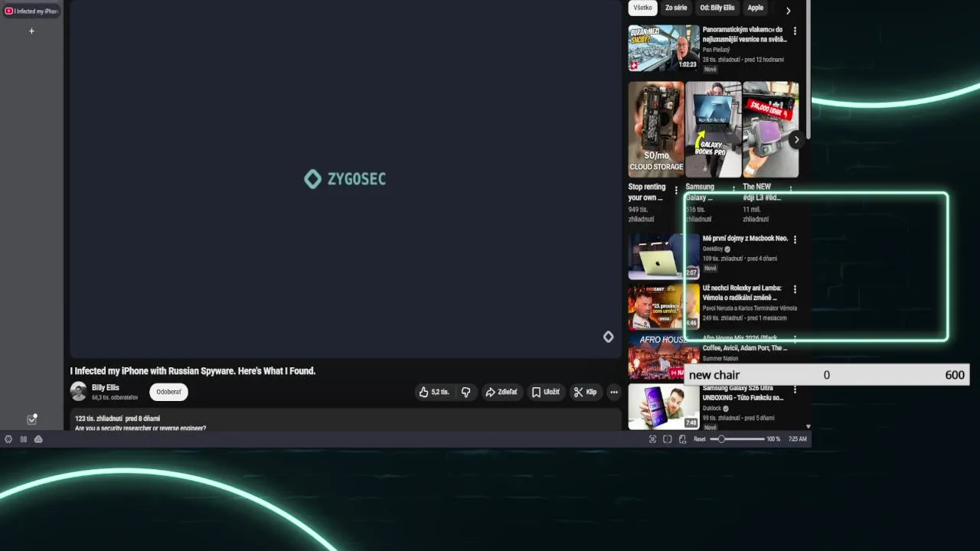Open Summer Nation channel link
The image size is (980, 551).
pos(720,358)
